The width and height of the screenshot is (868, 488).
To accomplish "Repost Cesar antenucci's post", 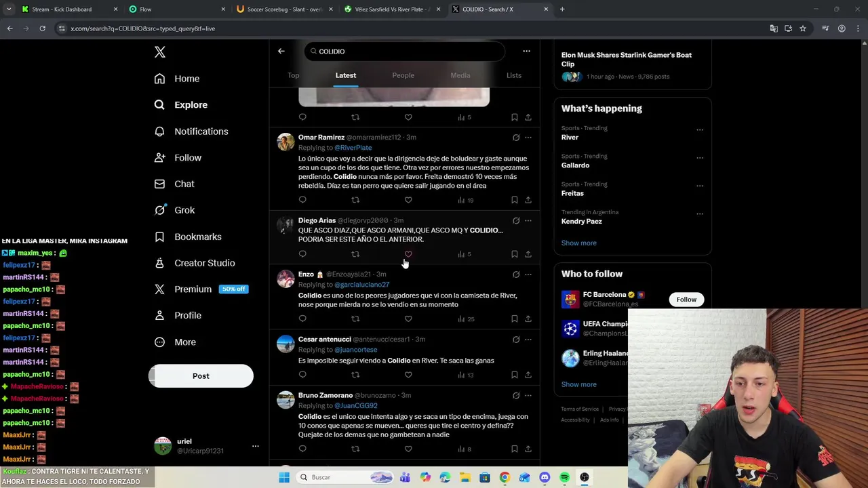I will pyautogui.click(x=355, y=375).
